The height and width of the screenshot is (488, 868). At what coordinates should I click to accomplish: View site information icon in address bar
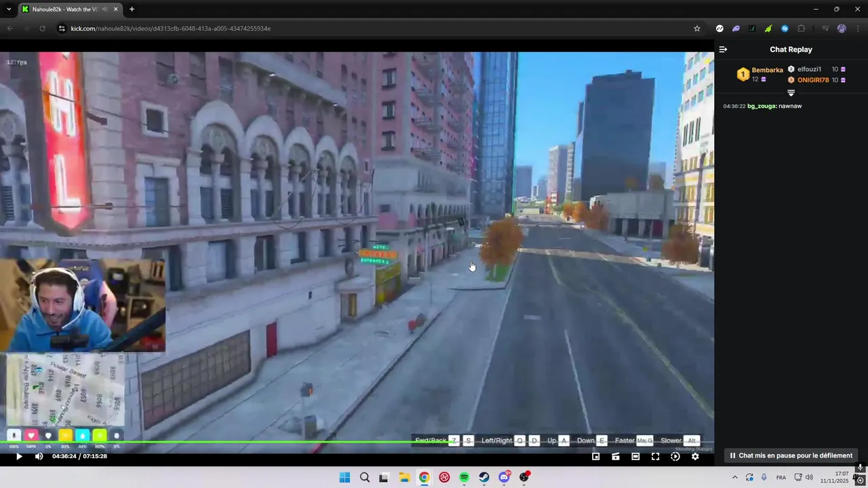click(61, 28)
